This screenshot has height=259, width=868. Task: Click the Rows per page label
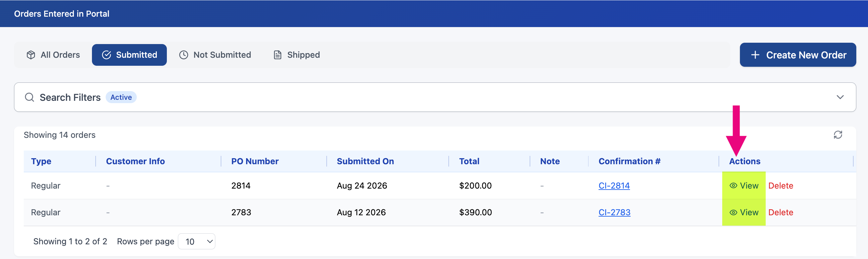(145, 242)
